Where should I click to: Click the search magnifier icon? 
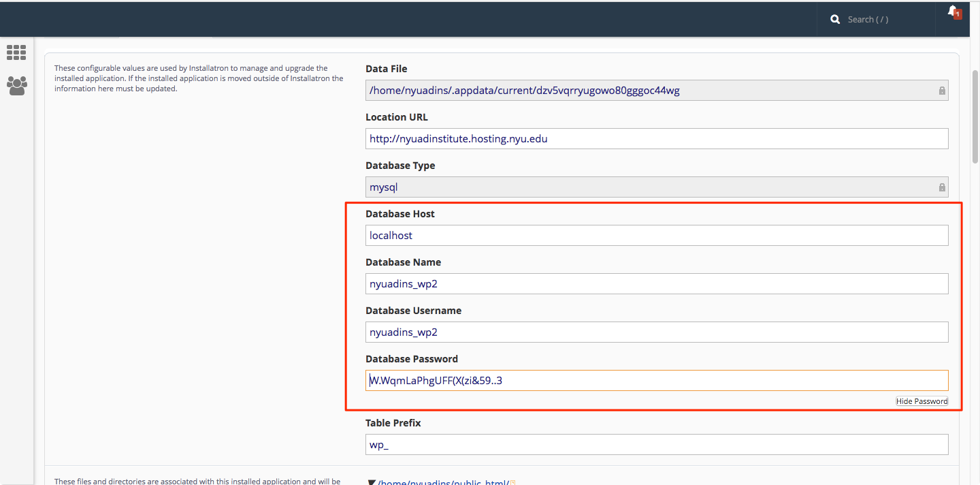835,20
